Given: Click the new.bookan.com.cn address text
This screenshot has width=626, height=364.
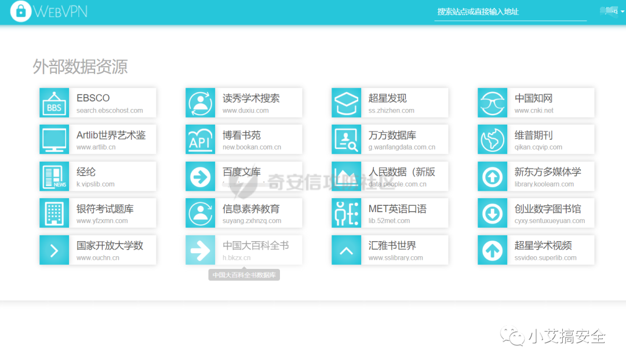Looking at the screenshot, I should coord(252,147).
